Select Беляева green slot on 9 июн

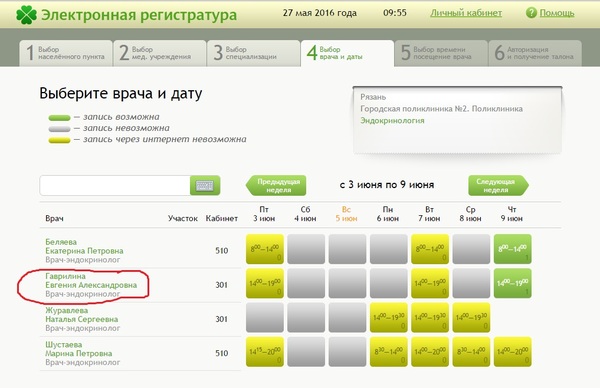click(512, 249)
